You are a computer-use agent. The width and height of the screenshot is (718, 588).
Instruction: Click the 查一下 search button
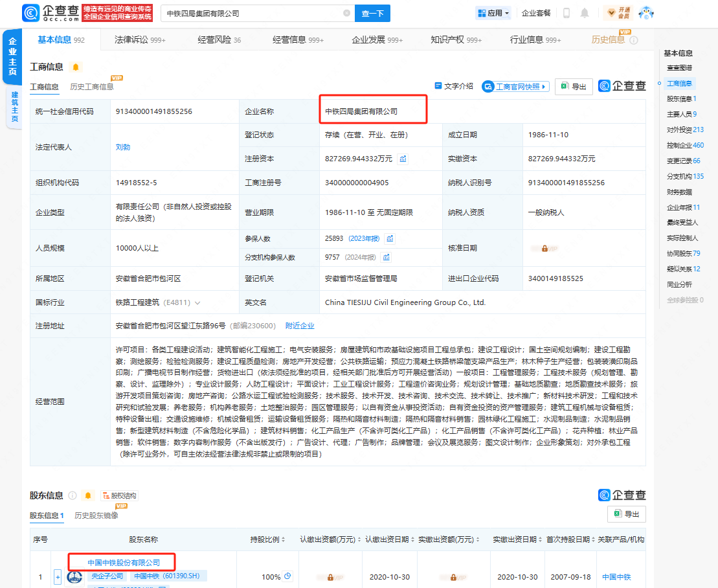click(x=372, y=14)
